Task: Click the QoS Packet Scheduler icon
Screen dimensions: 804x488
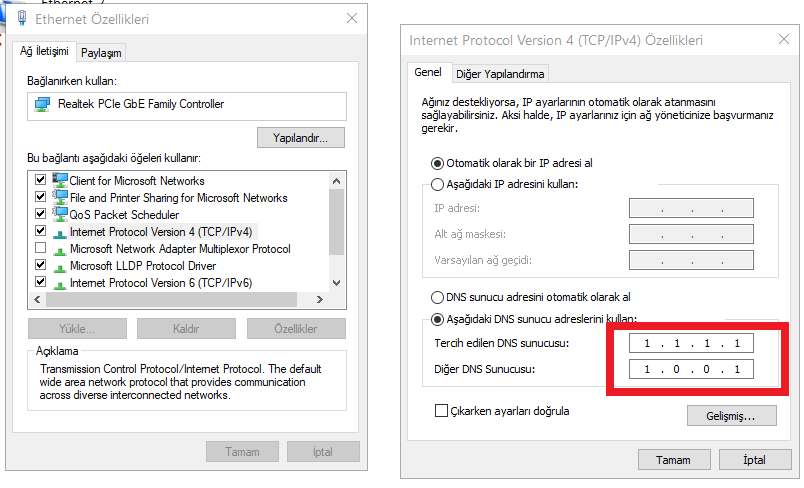Action: pyautogui.click(x=60, y=214)
